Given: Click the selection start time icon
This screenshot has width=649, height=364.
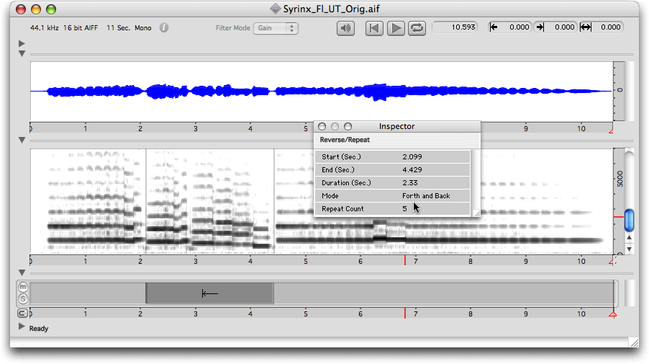Looking at the screenshot, I should coord(493,27).
